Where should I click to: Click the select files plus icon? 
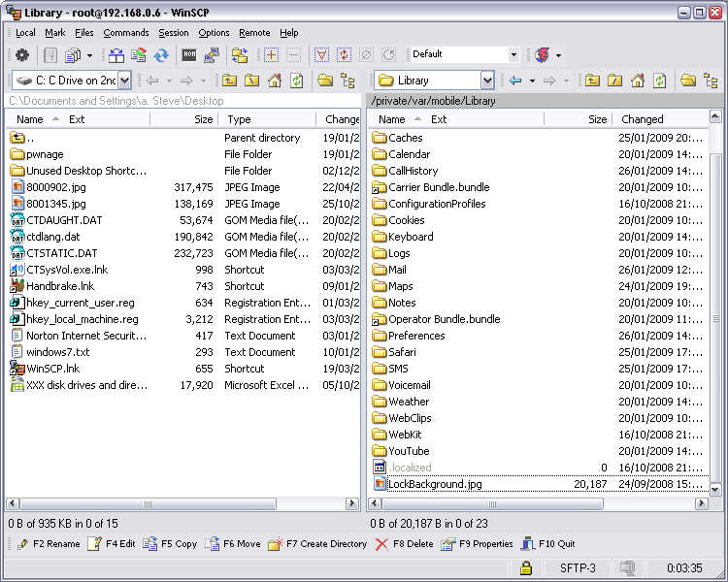click(x=271, y=55)
